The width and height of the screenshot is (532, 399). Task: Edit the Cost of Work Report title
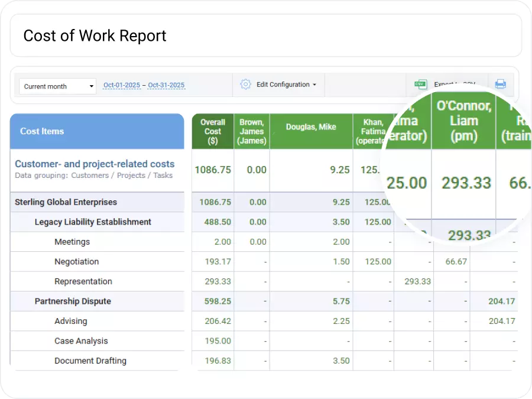[x=95, y=36]
